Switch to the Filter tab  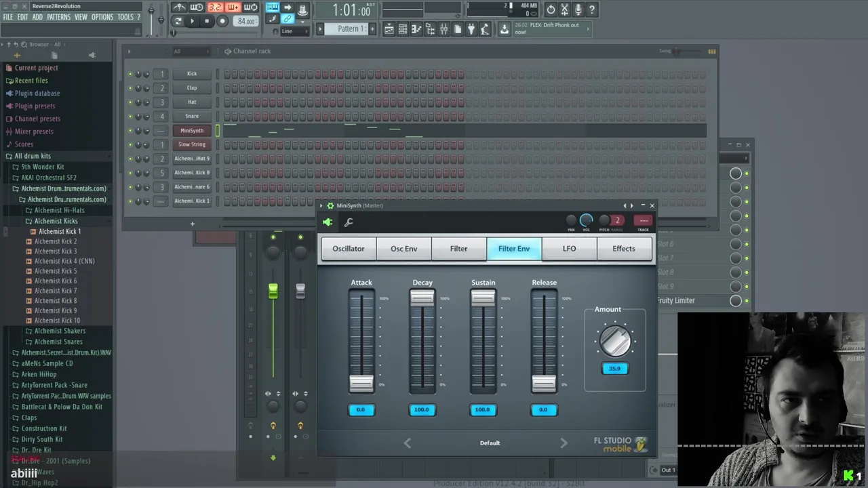point(459,249)
